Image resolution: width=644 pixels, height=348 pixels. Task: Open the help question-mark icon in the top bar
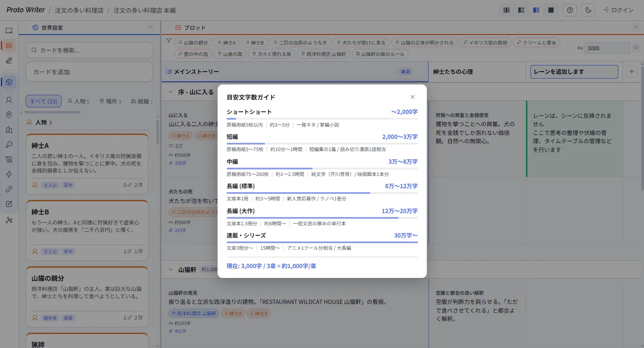pos(569,10)
